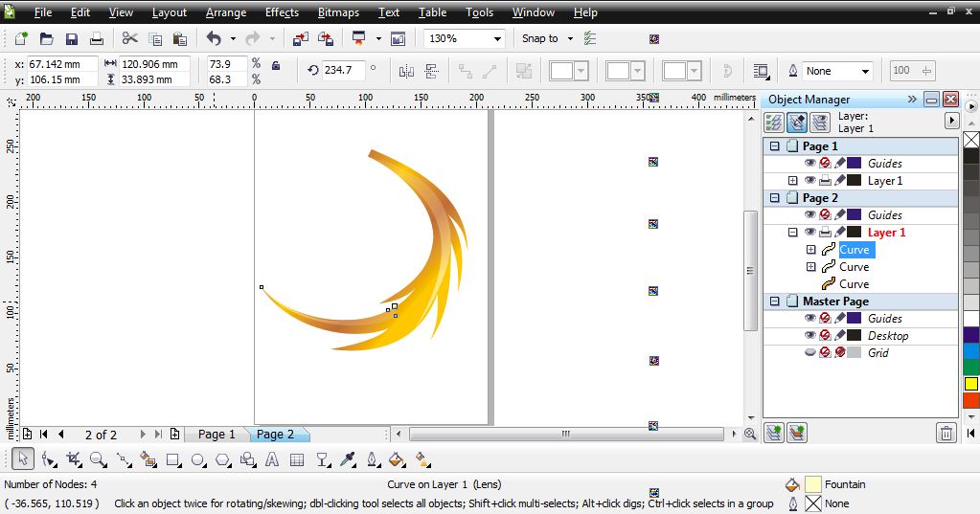This screenshot has width=980, height=514.
Task: Expand Layer 1 under Page 1
Action: [x=792, y=181]
